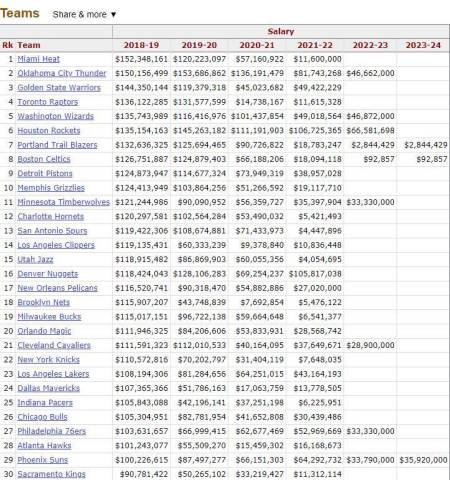Click the 2022-23 column header
The width and height of the screenshot is (450, 480).
(370, 45)
